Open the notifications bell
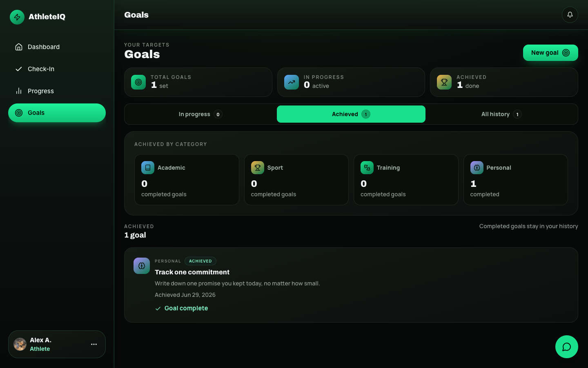Viewport: 588px width, 368px height. point(570,15)
